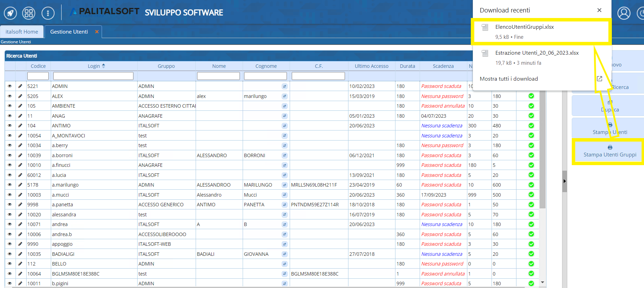Expand the side panel arrow handle

(x=564, y=181)
